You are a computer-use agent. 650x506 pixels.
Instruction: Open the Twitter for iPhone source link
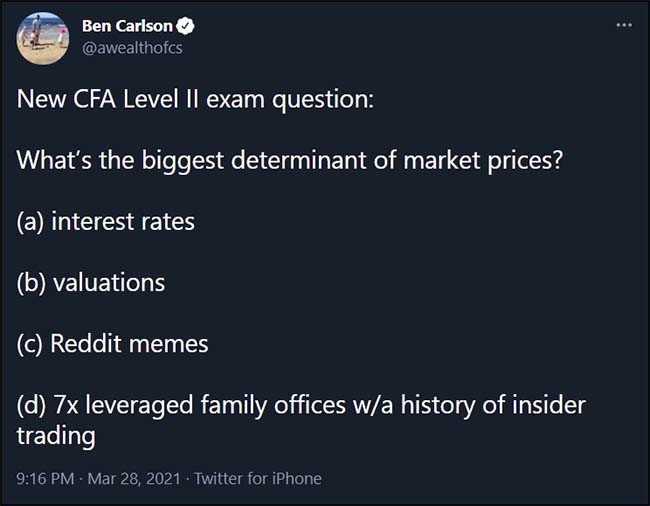pos(257,478)
